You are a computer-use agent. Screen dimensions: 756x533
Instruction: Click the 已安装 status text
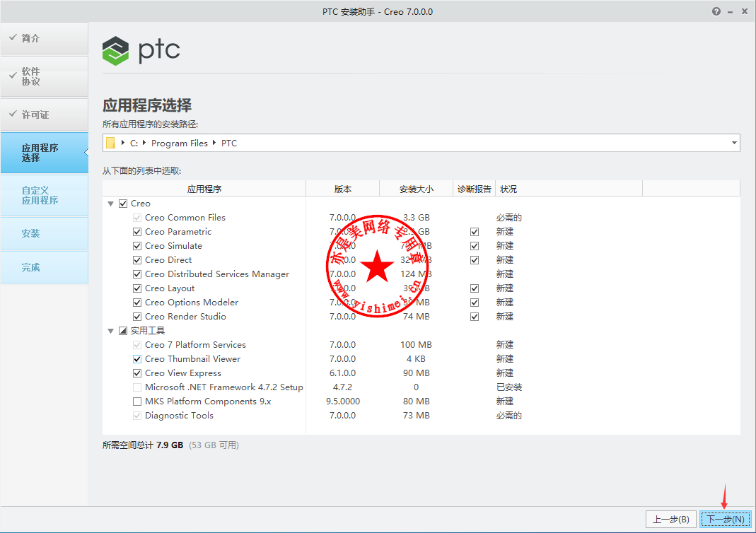pyautogui.click(x=509, y=387)
